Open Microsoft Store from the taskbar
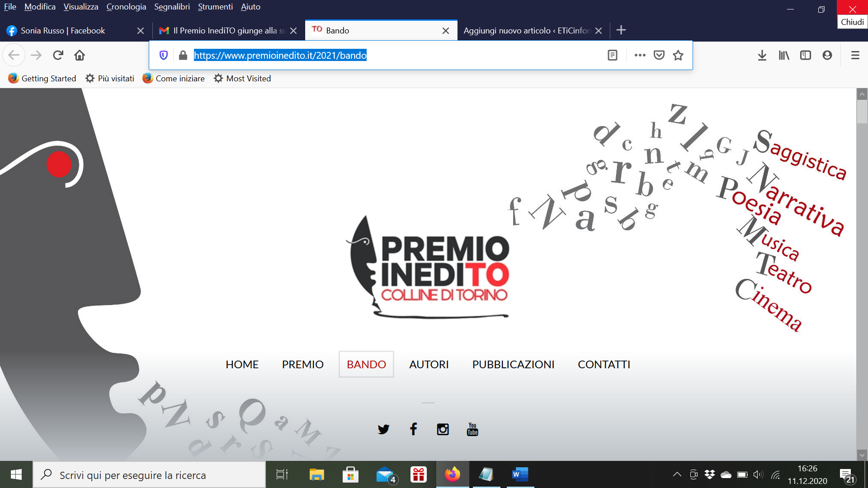 pyautogui.click(x=350, y=474)
